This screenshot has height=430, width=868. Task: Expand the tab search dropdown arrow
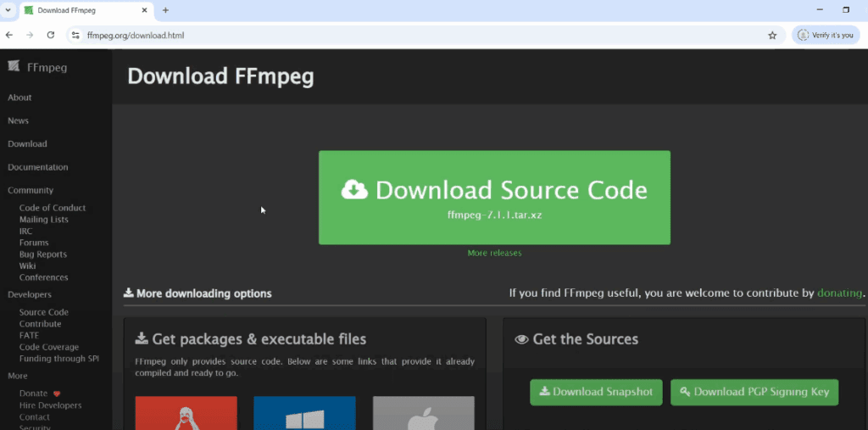click(8, 10)
